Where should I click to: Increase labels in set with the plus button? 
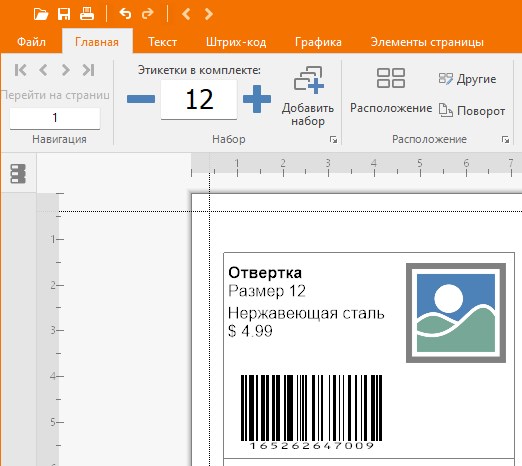(257, 99)
